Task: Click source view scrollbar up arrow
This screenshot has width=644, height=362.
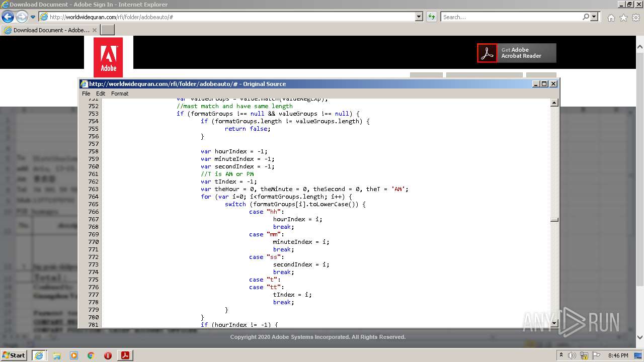Action: 554,103
